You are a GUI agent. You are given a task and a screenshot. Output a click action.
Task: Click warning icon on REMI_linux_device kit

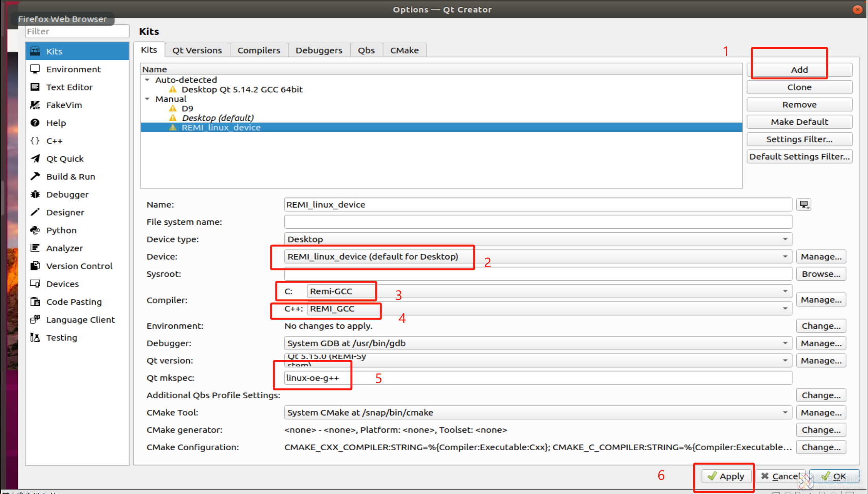(x=173, y=128)
